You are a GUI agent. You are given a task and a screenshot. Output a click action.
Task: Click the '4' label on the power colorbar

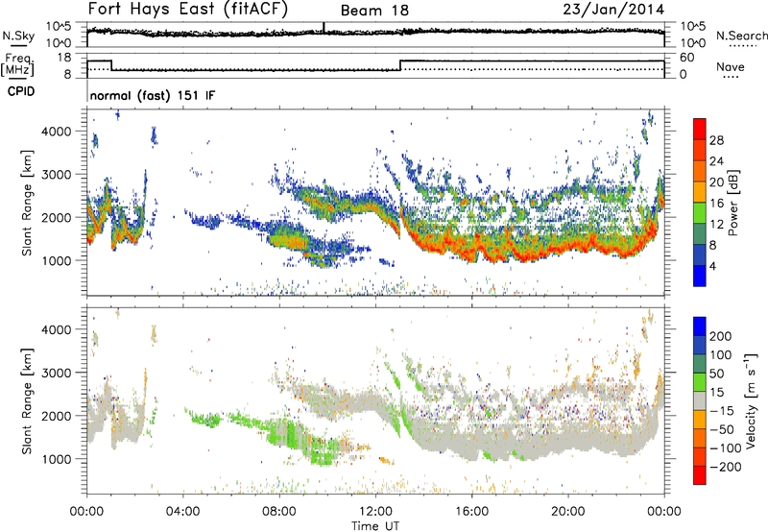(712, 266)
